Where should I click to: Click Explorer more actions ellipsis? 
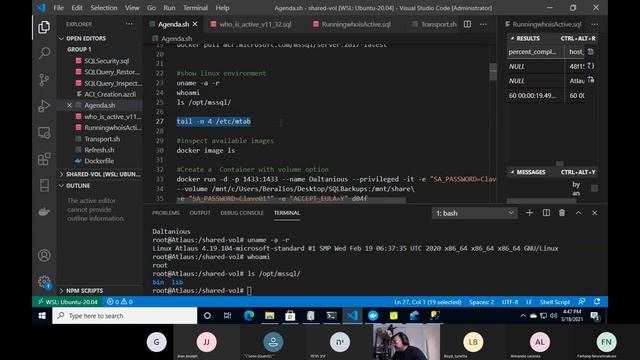click(129, 24)
